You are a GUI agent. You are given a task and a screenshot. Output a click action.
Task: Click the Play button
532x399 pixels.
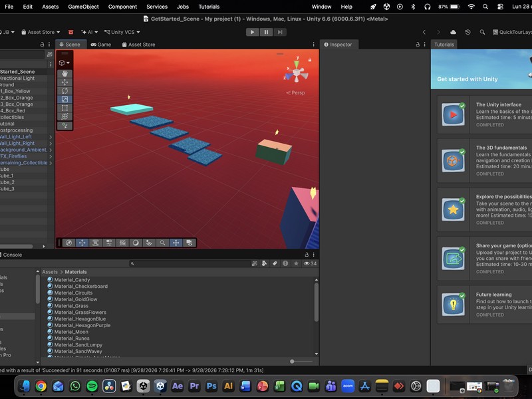[x=252, y=32]
